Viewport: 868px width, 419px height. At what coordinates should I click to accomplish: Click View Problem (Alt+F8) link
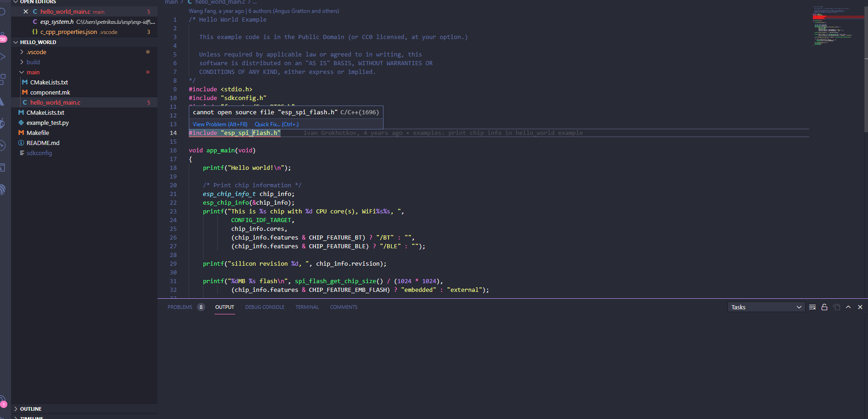(x=220, y=124)
